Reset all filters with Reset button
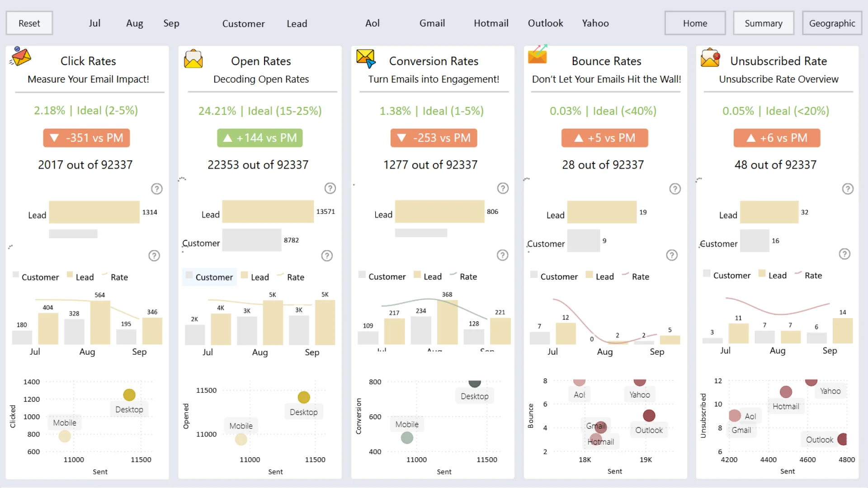Screen dimensions: 868x488 29,23
